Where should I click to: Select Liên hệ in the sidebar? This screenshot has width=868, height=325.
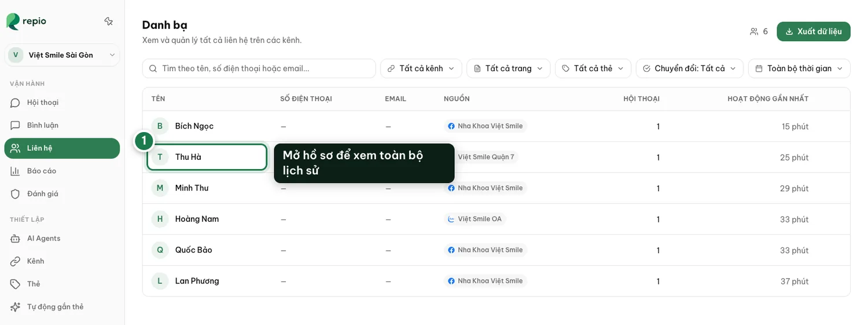[62, 148]
